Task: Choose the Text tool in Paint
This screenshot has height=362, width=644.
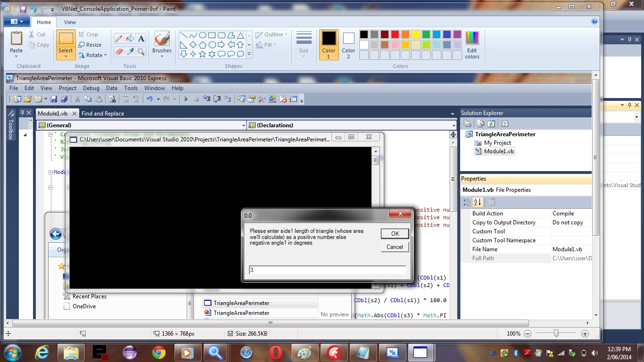Action: click(x=141, y=39)
